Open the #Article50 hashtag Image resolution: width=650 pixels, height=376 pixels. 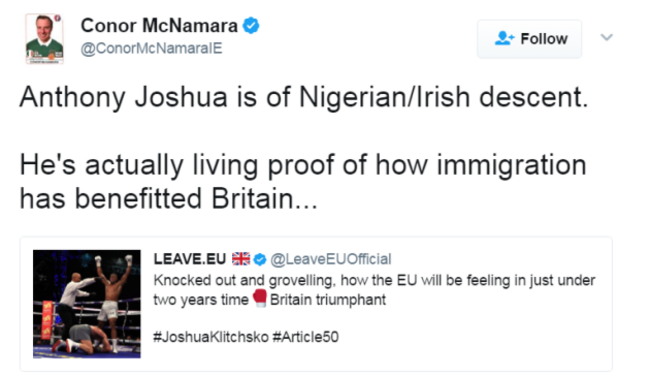pyautogui.click(x=306, y=337)
